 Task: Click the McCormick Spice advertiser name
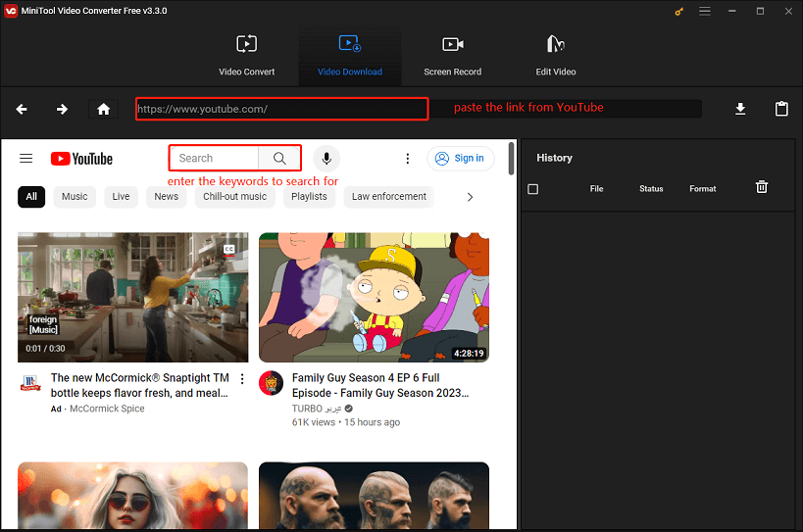(x=107, y=409)
